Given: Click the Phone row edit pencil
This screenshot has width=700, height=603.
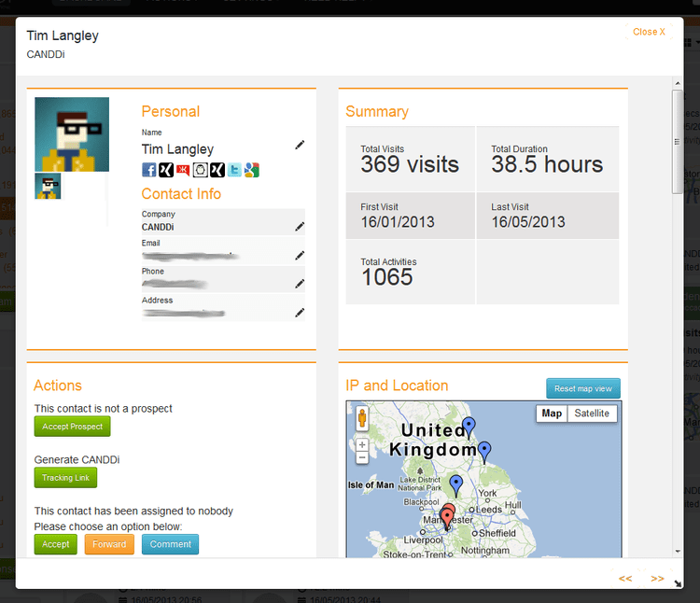Looking at the screenshot, I should [x=300, y=284].
